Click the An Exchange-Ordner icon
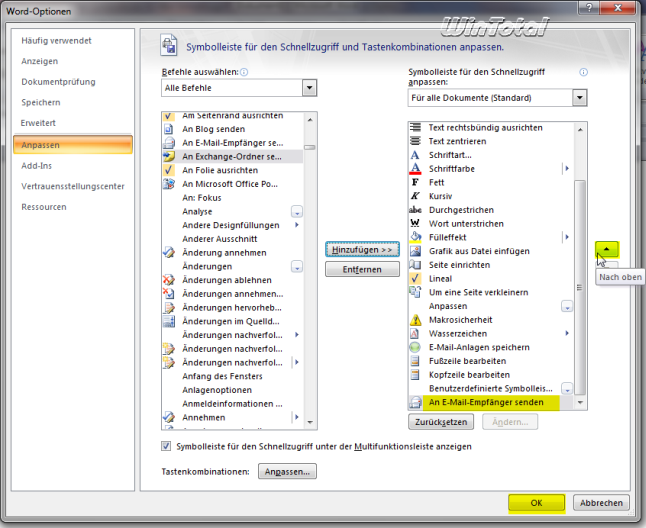Image resolution: width=646 pixels, height=528 pixels. point(169,157)
